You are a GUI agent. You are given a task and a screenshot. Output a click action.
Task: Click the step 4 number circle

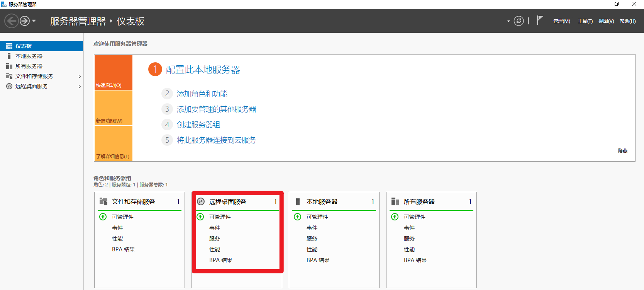167,125
